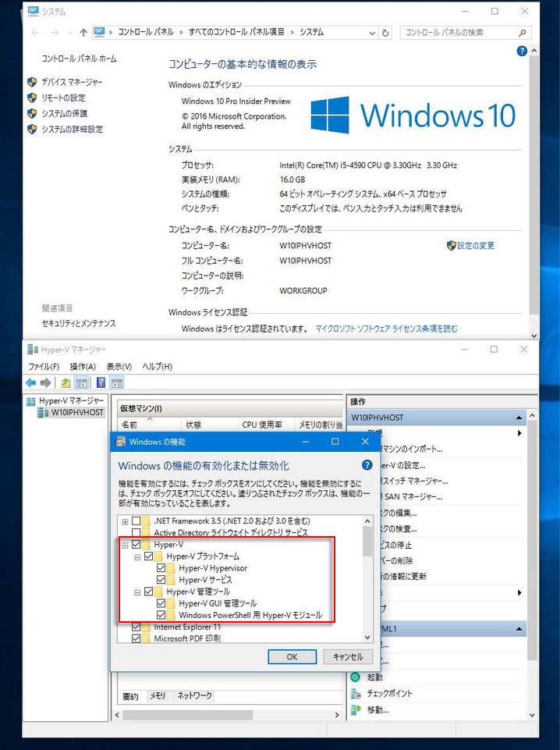Uncheck the Hyper-V GUI 管理ツール checkbox
Viewport: 560px width, 750px height.
coord(161,603)
